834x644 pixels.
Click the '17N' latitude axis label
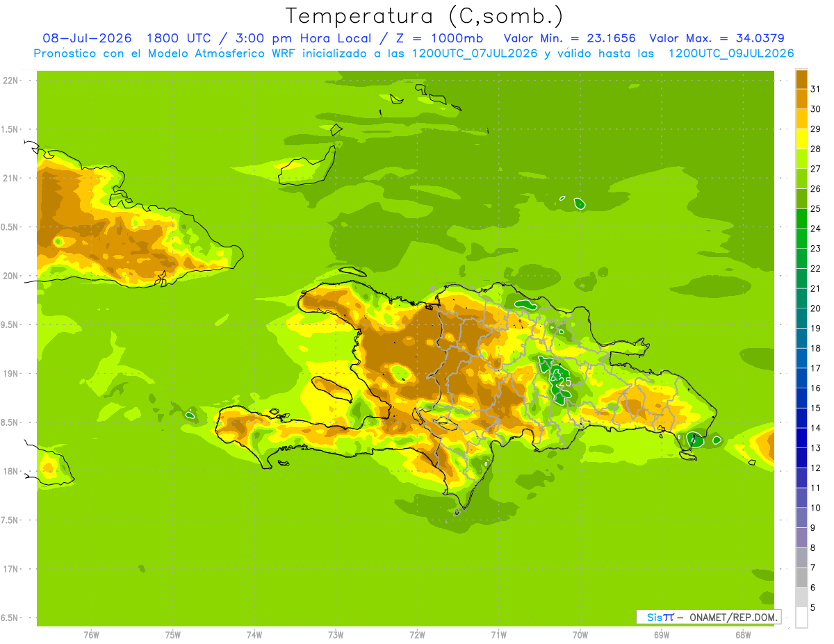[12, 569]
